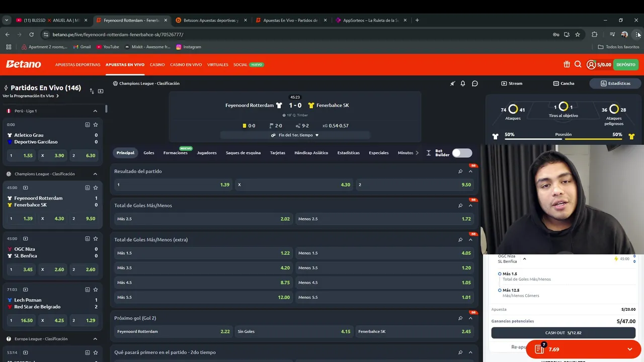
Task: Expand the 7.69 bet slip bar chevron
Action: coord(629,349)
